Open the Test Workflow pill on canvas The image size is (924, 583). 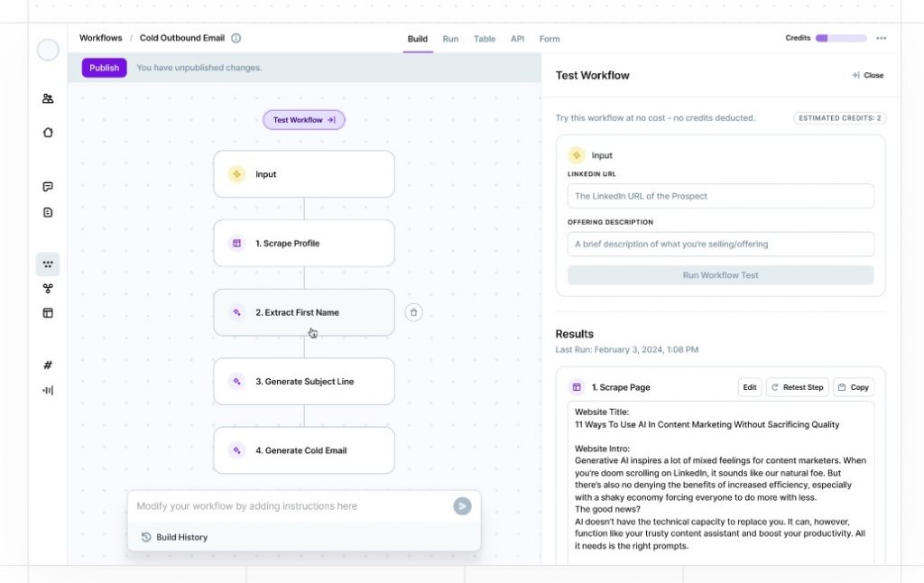(x=304, y=120)
